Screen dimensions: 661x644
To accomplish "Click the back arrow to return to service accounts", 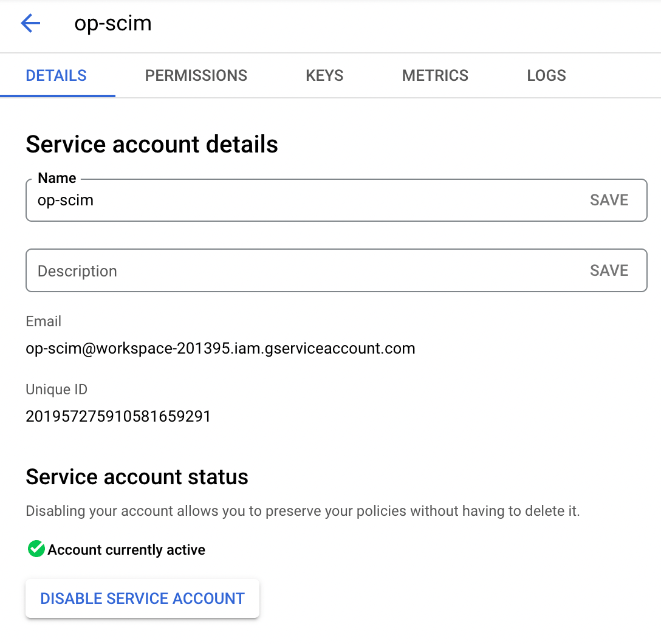I will (30, 23).
